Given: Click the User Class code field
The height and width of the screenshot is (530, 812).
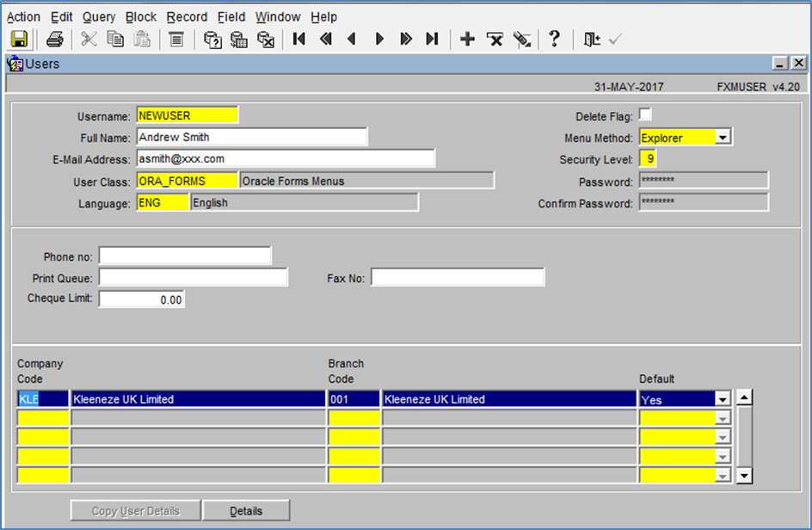Looking at the screenshot, I should click(x=188, y=181).
